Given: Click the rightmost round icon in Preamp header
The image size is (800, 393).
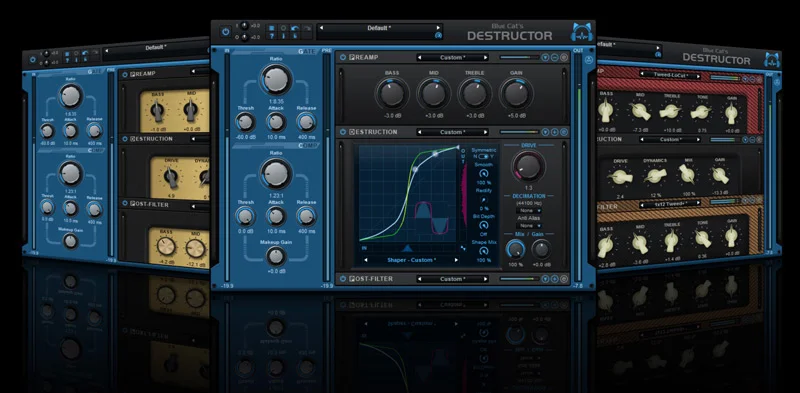Looking at the screenshot, I should tap(564, 57).
